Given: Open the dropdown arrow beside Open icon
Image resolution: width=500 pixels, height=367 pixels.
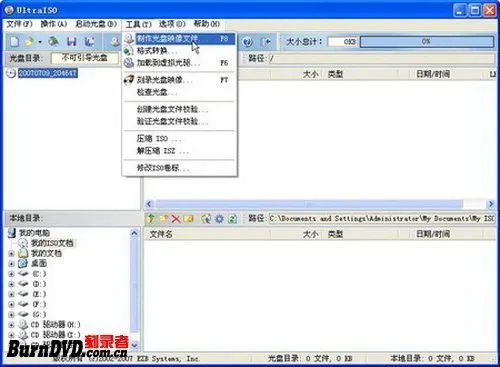Looking at the screenshot, I should [x=40, y=42].
